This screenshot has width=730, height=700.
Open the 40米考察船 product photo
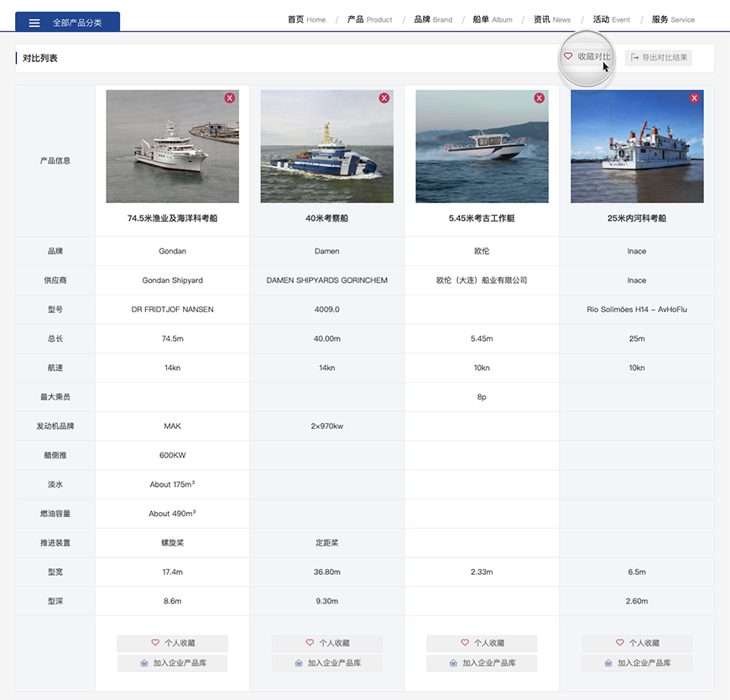(x=327, y=147)
